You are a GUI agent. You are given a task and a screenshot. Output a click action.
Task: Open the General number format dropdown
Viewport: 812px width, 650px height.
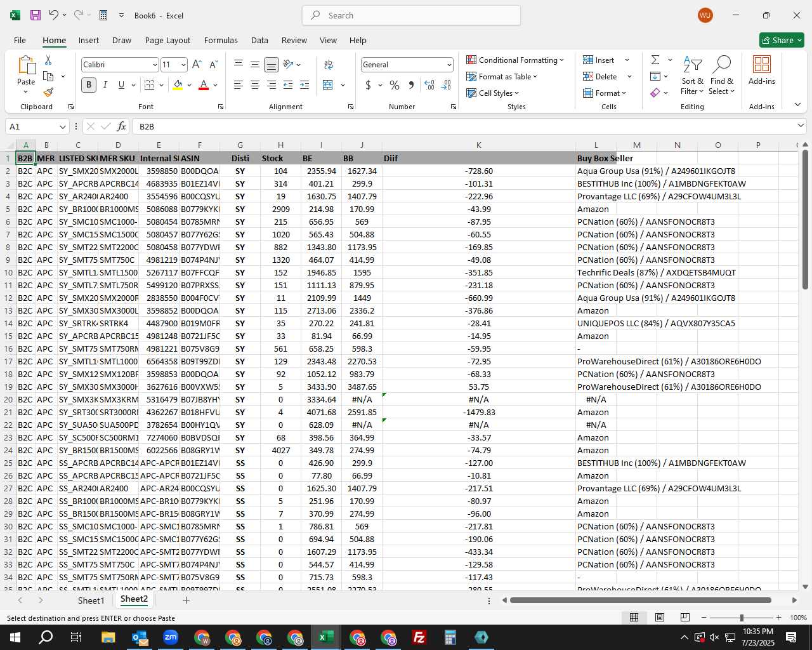tap(449, 65)
